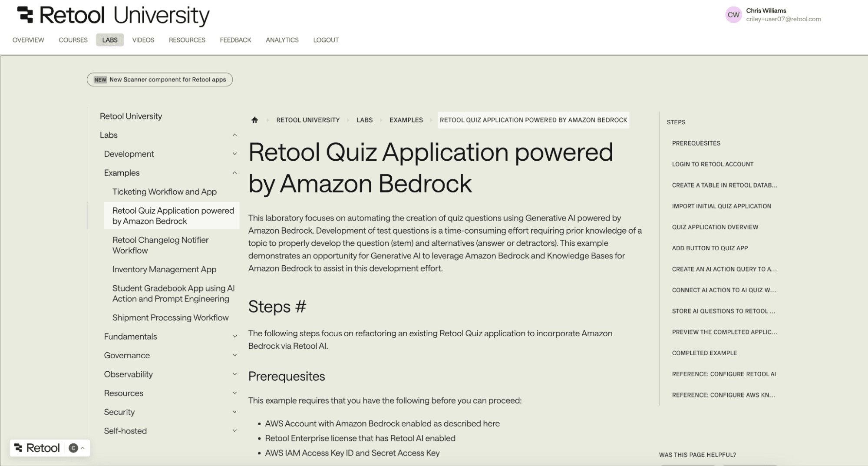This screenshot has height=466, width=868.
Task: Collapse the Examples section in the sidebar
Action: (x=235, y=172)
